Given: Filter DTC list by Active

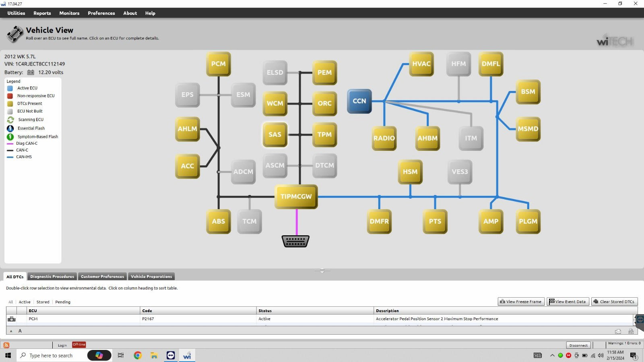Looking at the screenshot, I should point(25,302).
